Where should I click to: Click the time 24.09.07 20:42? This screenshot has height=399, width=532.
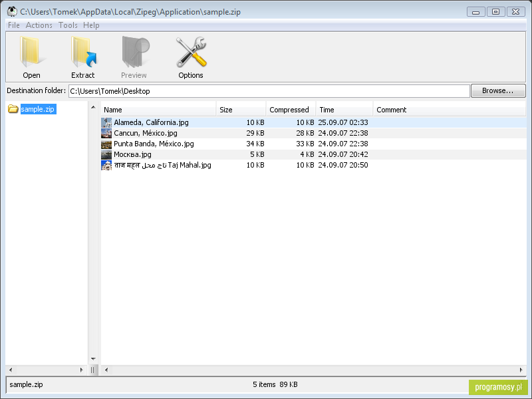tap(343, 154)
